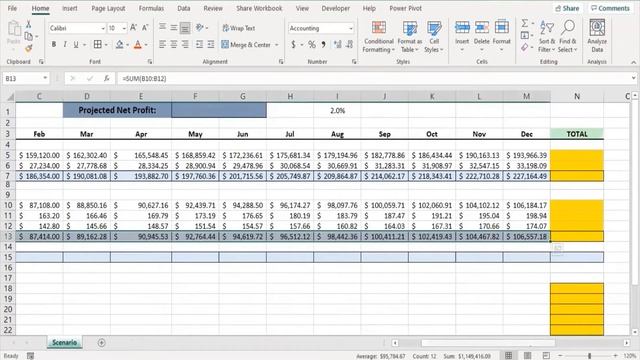Viewport: 640px width, 360px height.
Task: Open Find & Select menu
Action: pyautogui.click(x=568, y=36)
